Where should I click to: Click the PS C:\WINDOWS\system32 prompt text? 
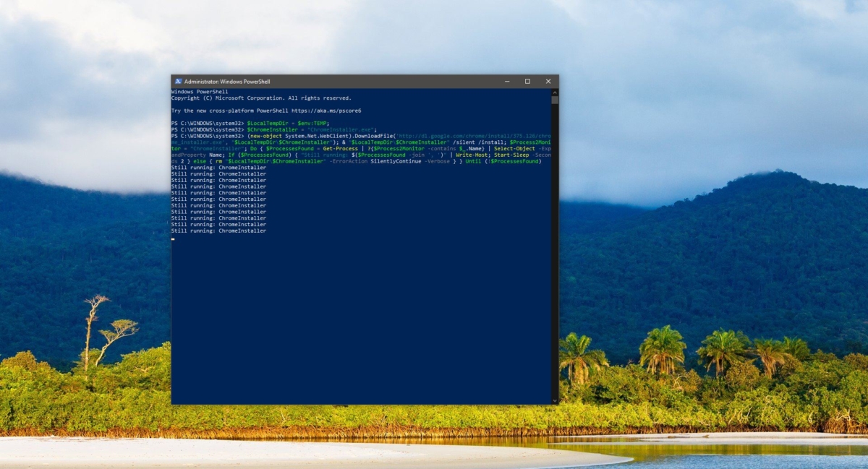pos(210,123)
